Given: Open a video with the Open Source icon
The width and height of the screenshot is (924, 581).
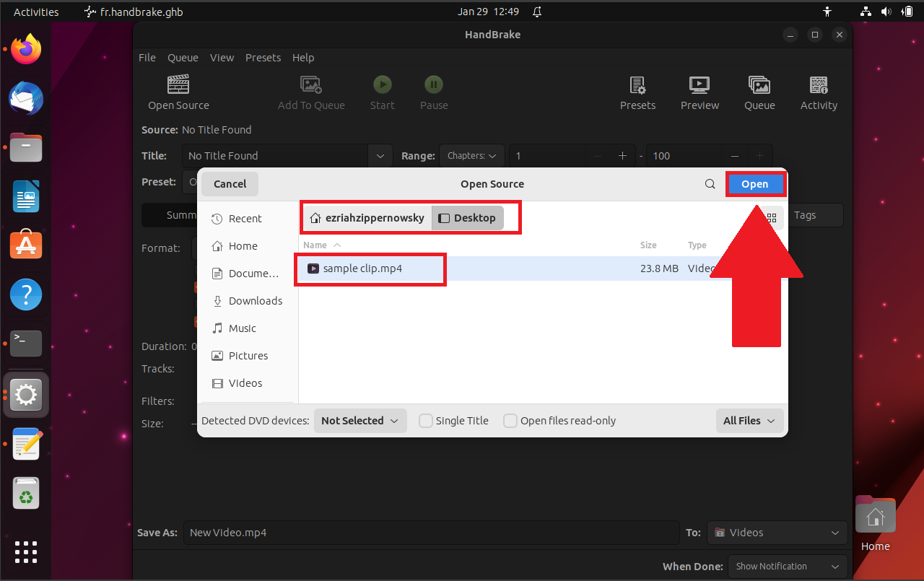Looking at the screenshot, I should 178,92.
